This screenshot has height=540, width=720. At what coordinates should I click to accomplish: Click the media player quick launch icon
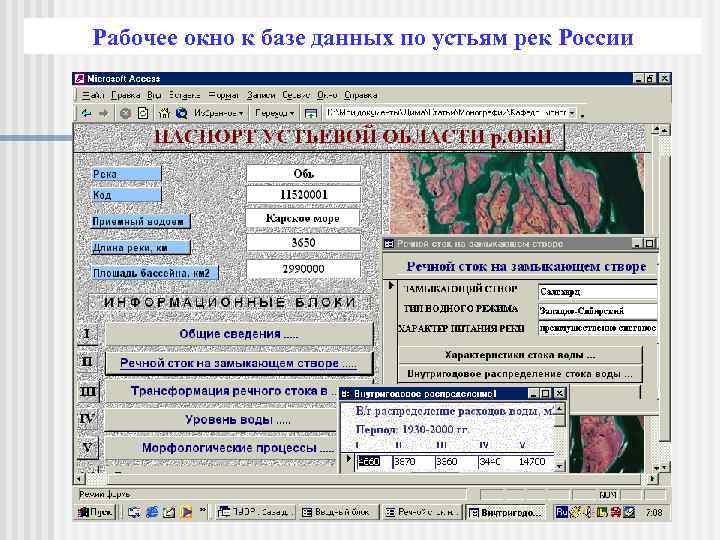click(x=186, y=512)
